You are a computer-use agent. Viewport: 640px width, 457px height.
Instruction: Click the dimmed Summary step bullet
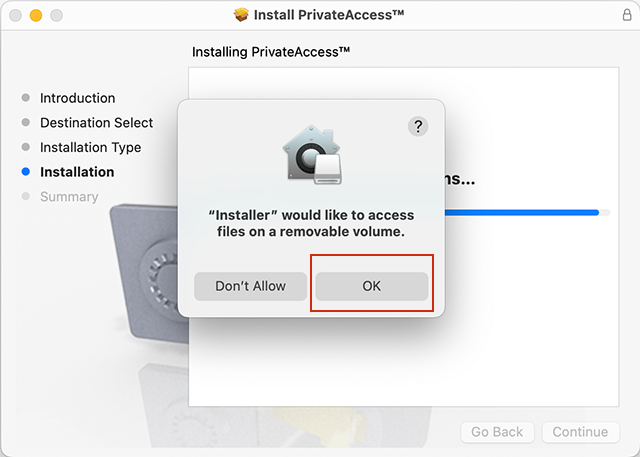[x=26, y=196]
